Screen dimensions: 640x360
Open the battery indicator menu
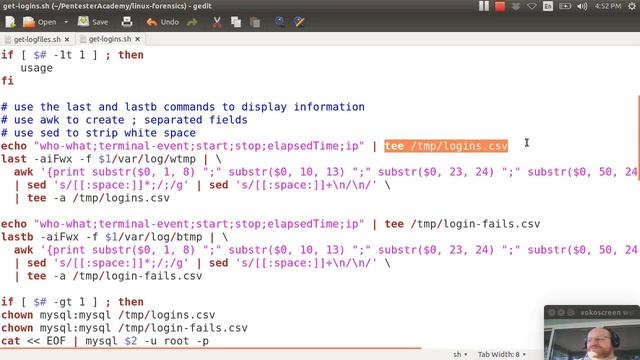point(565,6)
